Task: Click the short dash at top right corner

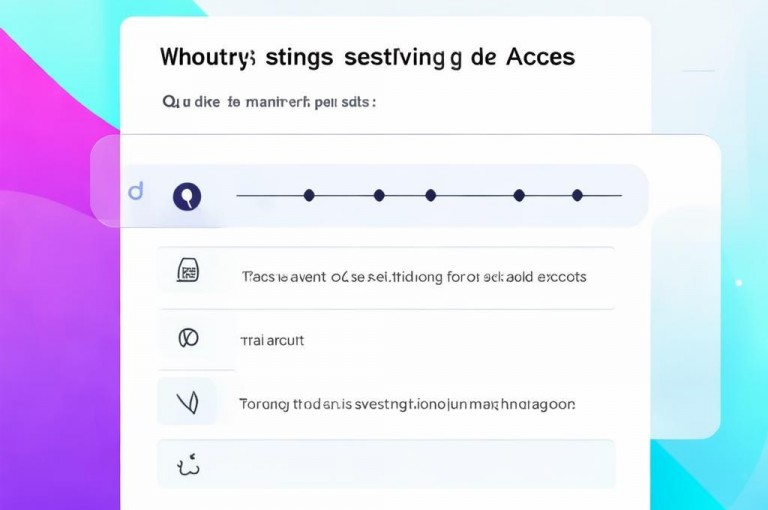Action: (699, 71)
